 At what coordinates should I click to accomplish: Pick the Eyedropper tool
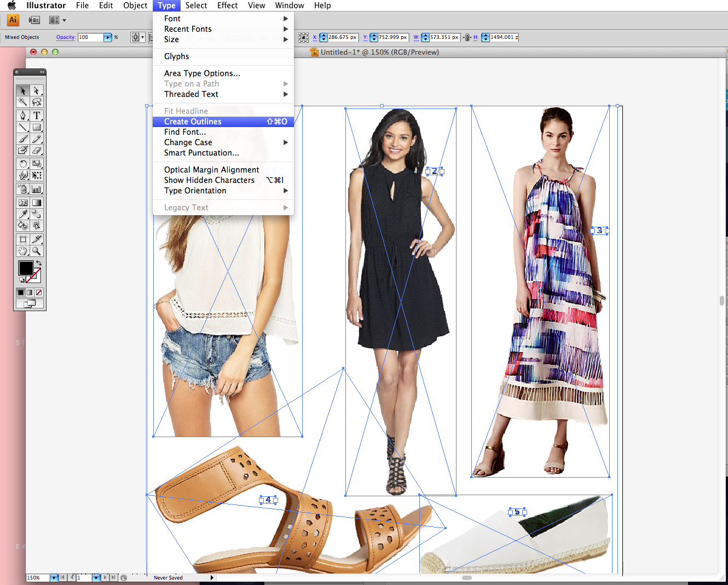pyautogui.click(x=23, y=214)
